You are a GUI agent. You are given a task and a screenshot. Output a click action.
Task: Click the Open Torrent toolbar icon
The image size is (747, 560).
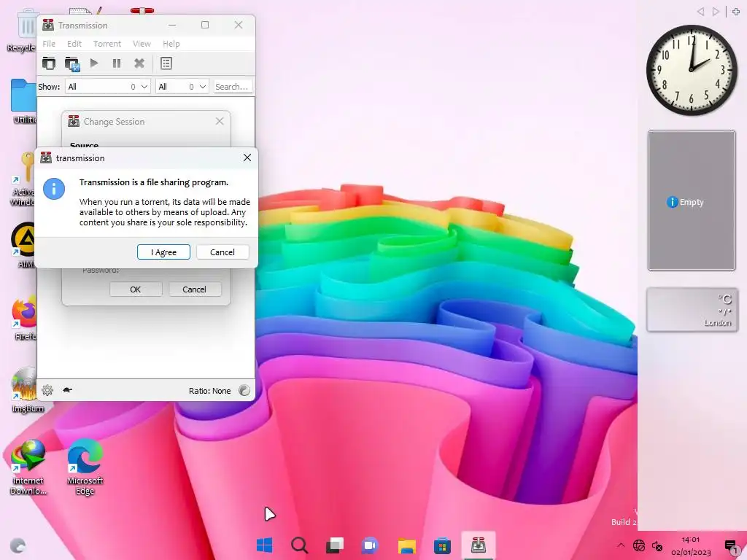pos(49,63)
